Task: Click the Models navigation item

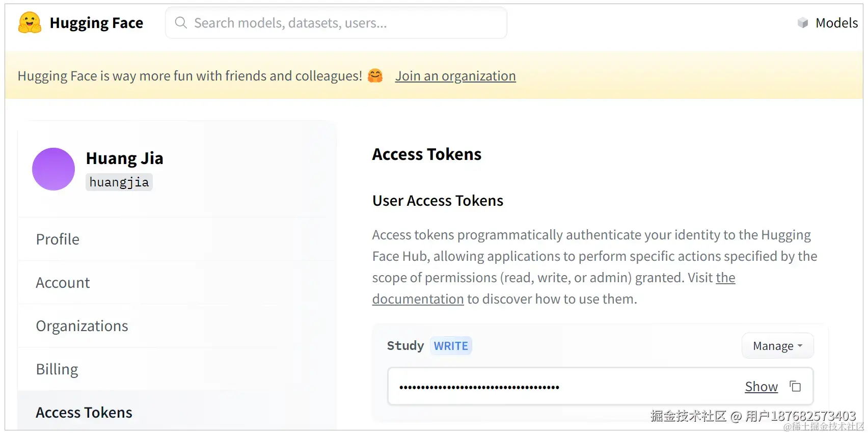Action: click(x=836, y=23)
